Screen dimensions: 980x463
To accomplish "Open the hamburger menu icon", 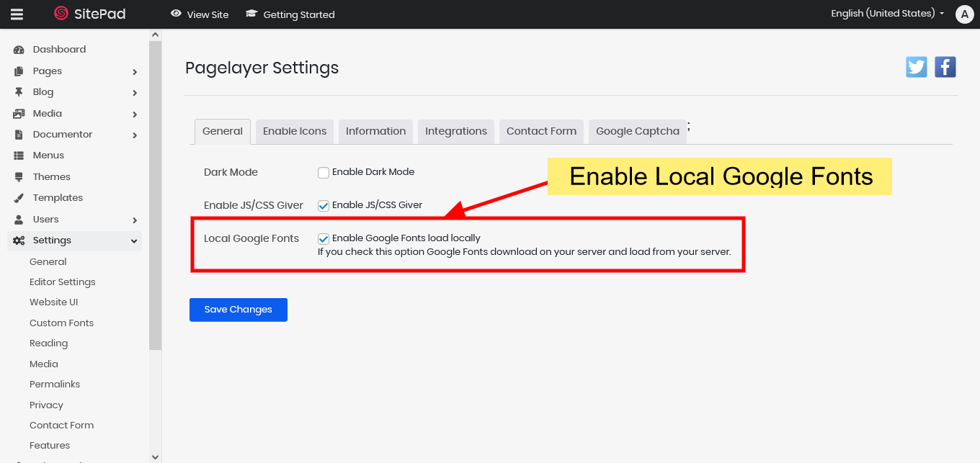I will pos(17,14).
